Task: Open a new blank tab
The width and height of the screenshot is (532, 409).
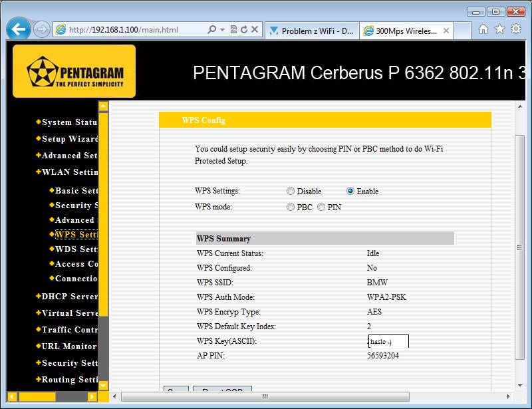Action: click(x=462, y=31)
